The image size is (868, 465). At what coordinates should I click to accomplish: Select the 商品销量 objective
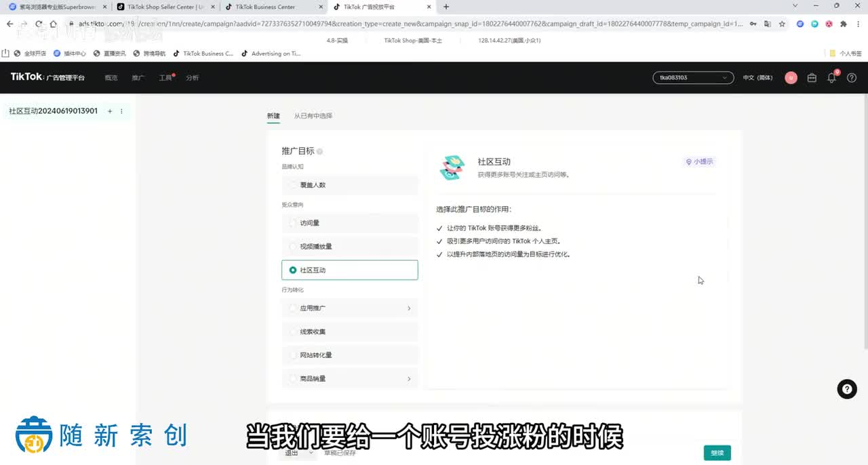pos(350,379)
